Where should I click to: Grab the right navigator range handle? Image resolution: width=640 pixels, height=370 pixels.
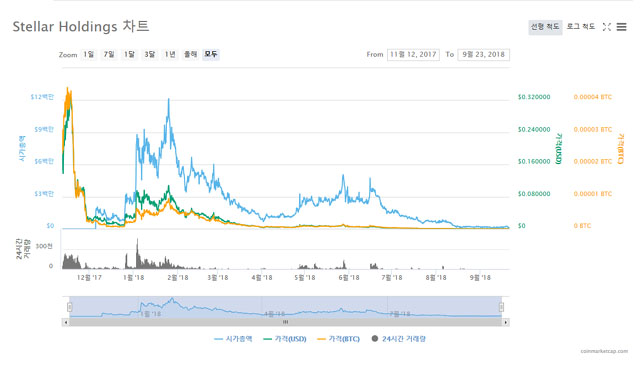(501, 307)
